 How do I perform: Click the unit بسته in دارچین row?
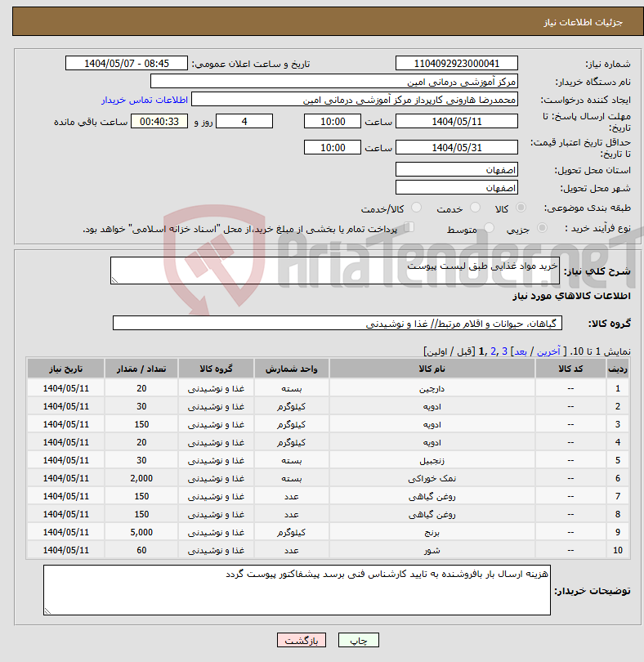pyautogui.click(x=292, y=388)
